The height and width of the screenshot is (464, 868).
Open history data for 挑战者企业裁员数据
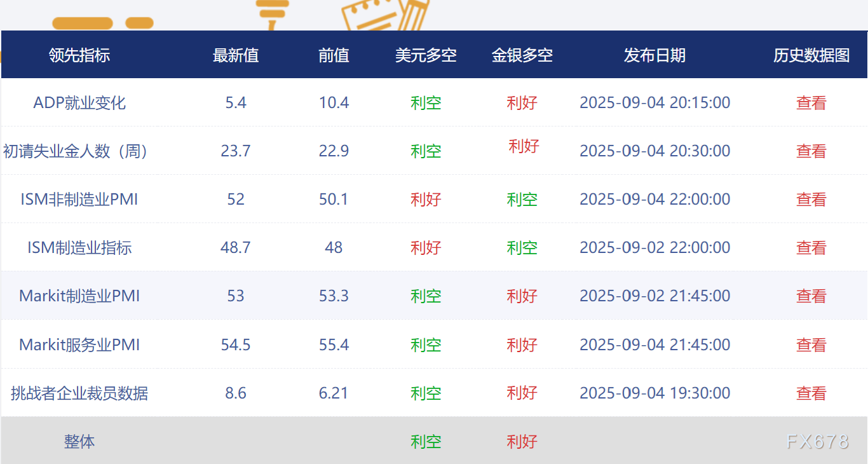pos(811,393)
